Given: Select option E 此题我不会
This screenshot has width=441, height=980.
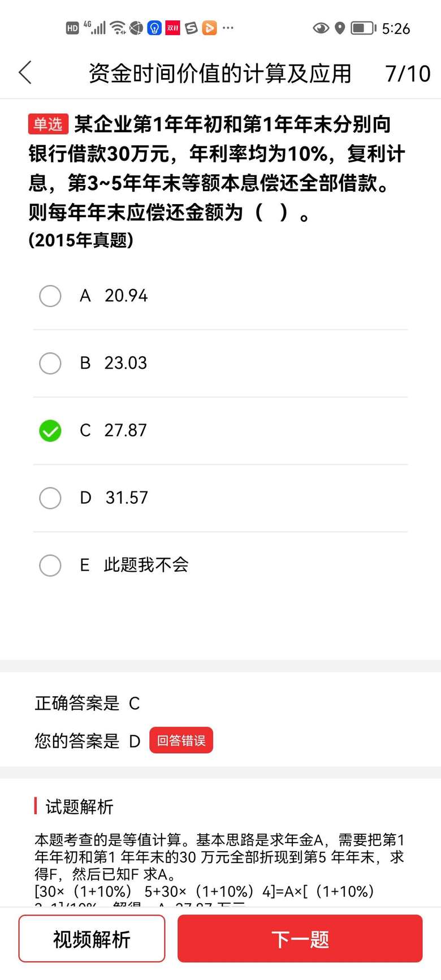Looking at the screenshot, I should [50, 565].
